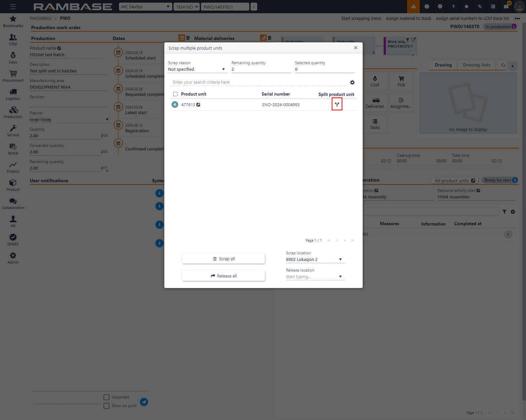Viewport: 526px width, 420px height.
Task: Open the TEM-NO database dropdown
Action: (186, 7)
